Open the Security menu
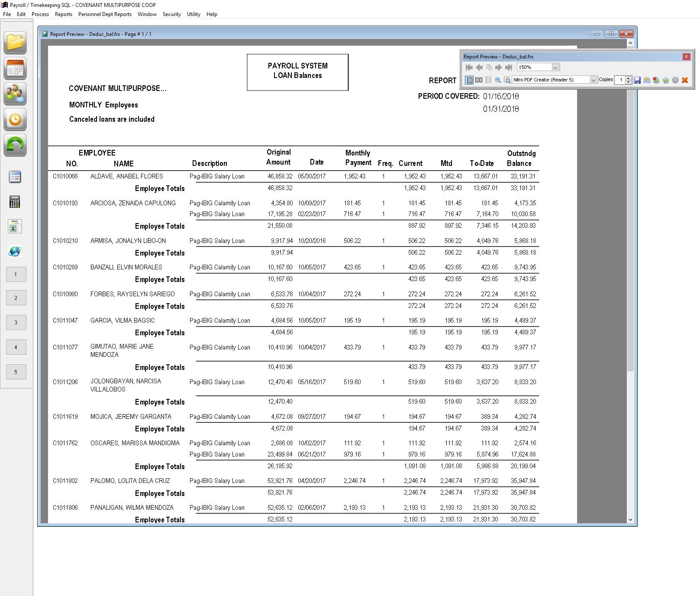The width and height of the screenshot is (700, 596). 172,14
